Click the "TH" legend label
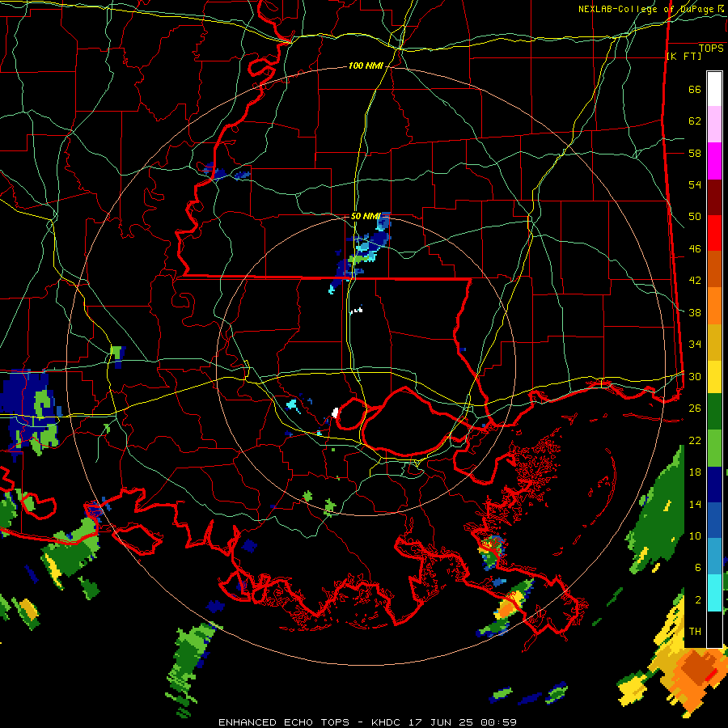Image resolution: width=728 pixels, height=728 pixels. coord(695,632)
